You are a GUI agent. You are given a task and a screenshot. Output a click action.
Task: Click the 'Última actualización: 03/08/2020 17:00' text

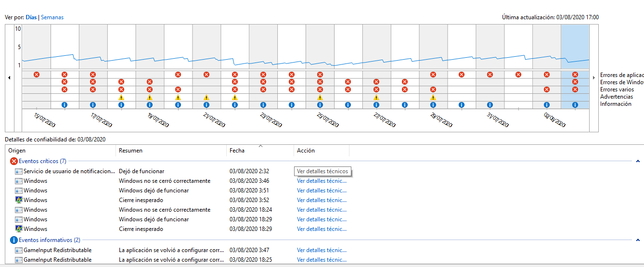(550, 17)
